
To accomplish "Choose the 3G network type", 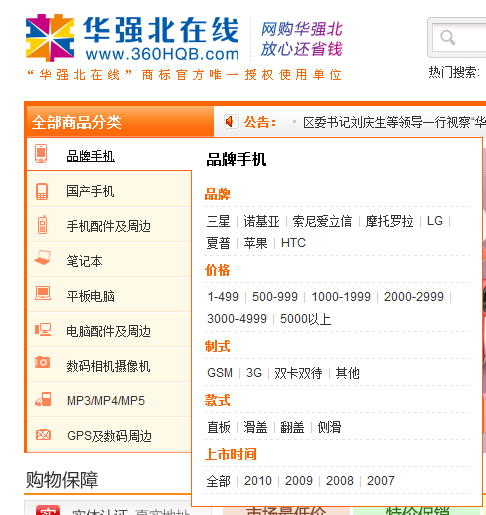I will pyautogui.click(x=254, y=373).
